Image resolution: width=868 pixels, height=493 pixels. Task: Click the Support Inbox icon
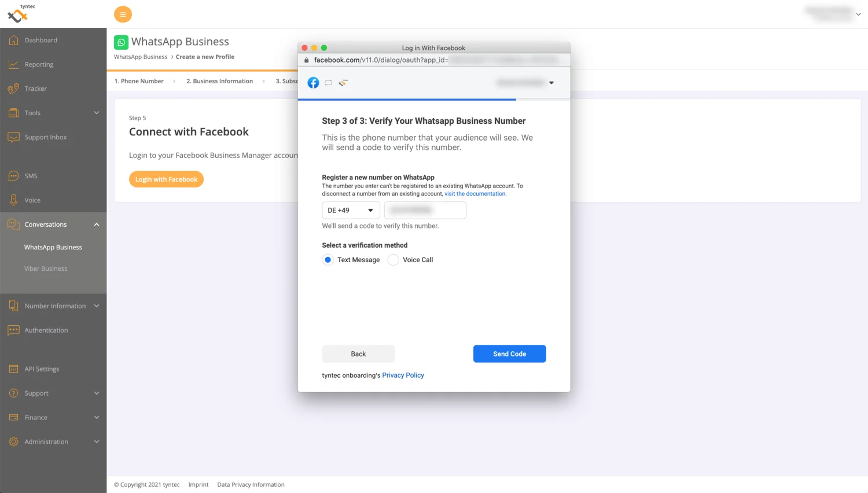(x=13, y=137)
